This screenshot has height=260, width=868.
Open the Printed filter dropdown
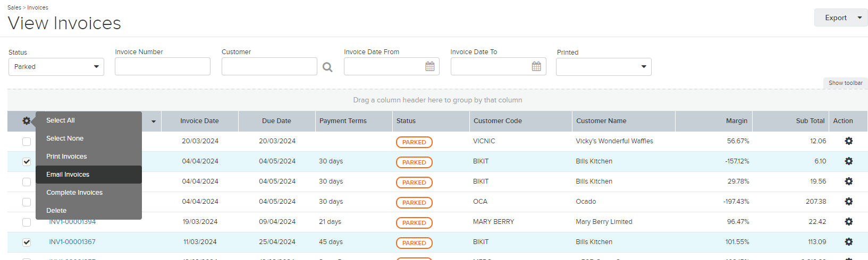click(604, 67)
